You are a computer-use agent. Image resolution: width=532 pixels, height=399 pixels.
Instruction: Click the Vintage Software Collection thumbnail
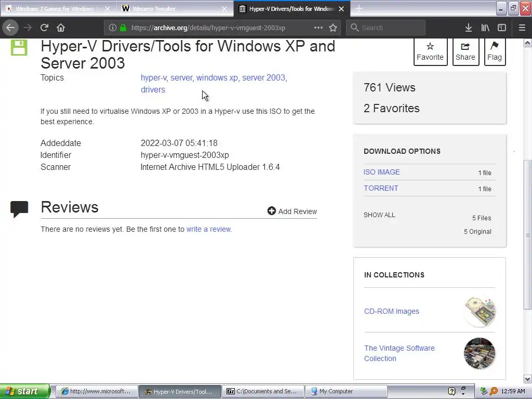pos(480,353)
